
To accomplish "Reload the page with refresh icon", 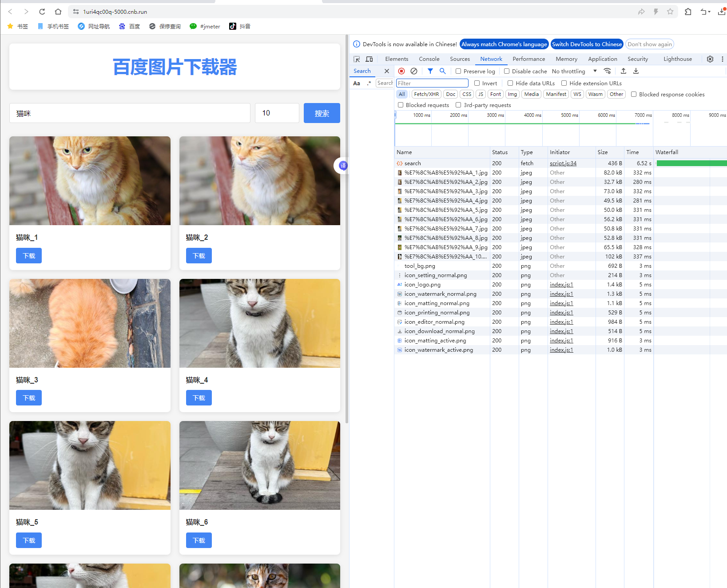I will click(42, 12).
